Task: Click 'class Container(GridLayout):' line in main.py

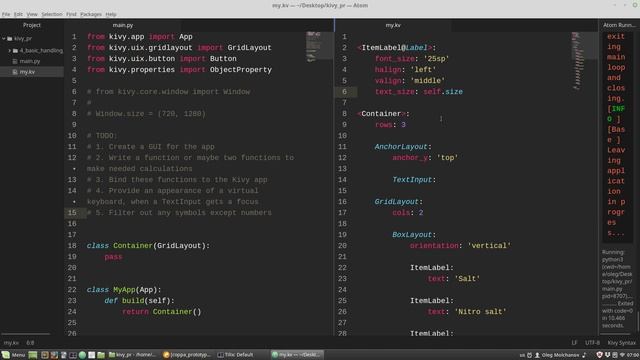Action: [x=148, y=246]
